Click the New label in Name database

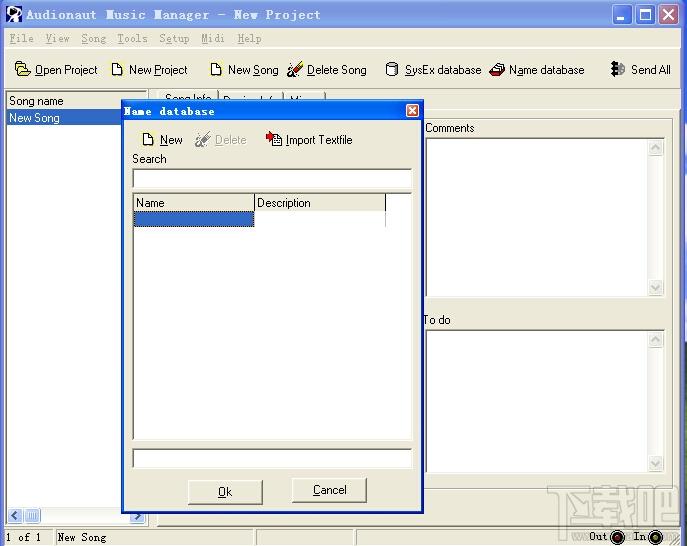pos(171,140)
